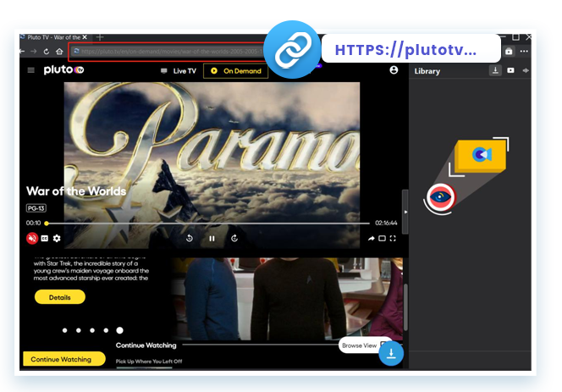Image resolution: width=562 pixels, height=392 pixels.
Task: Click the pluto tv logo
Action: point(63,69)
